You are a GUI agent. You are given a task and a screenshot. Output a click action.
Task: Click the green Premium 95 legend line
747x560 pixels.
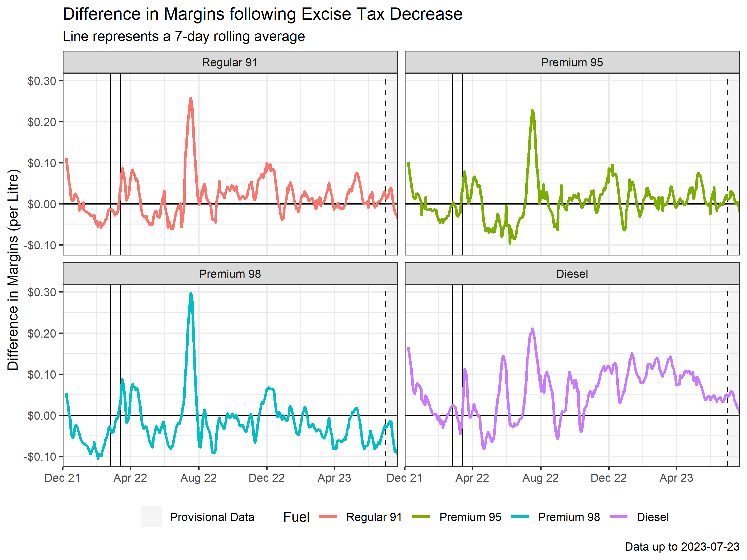421,517
